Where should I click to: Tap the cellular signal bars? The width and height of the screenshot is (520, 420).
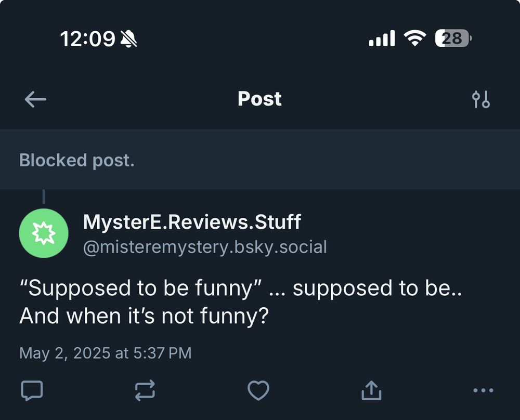(382, 38)
